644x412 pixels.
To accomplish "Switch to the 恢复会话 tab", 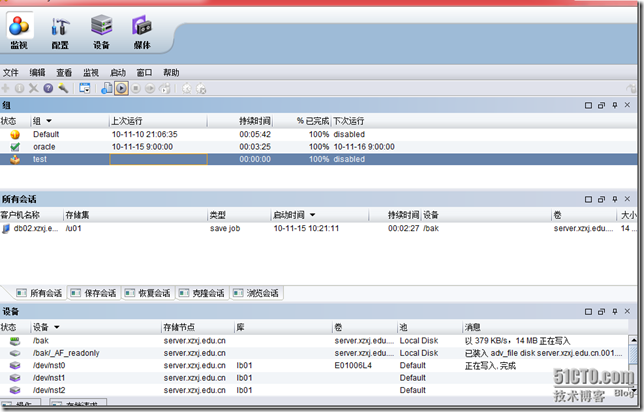I will point(148,293).
